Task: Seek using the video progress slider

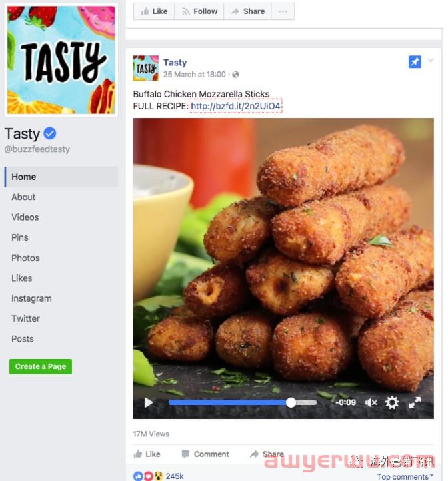Action: 243,402
